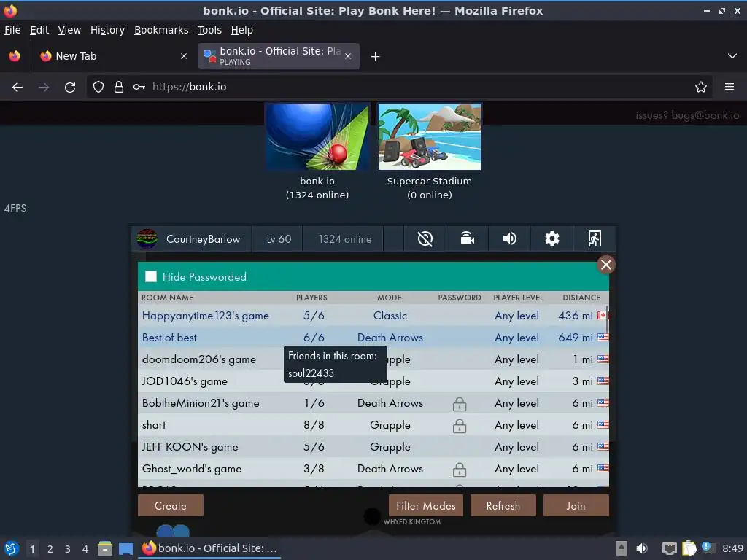Refresh the room list
Screen dimensions: 747x560
click(503, 505)
